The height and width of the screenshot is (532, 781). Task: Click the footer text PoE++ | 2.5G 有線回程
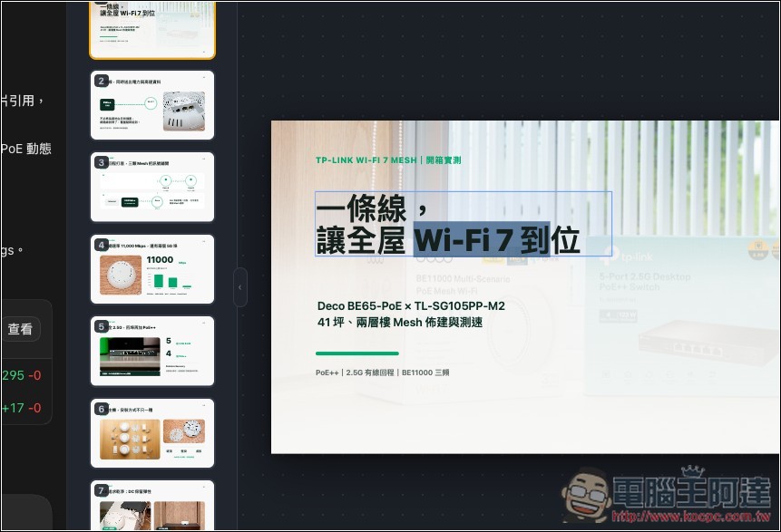tap(356, 372)
